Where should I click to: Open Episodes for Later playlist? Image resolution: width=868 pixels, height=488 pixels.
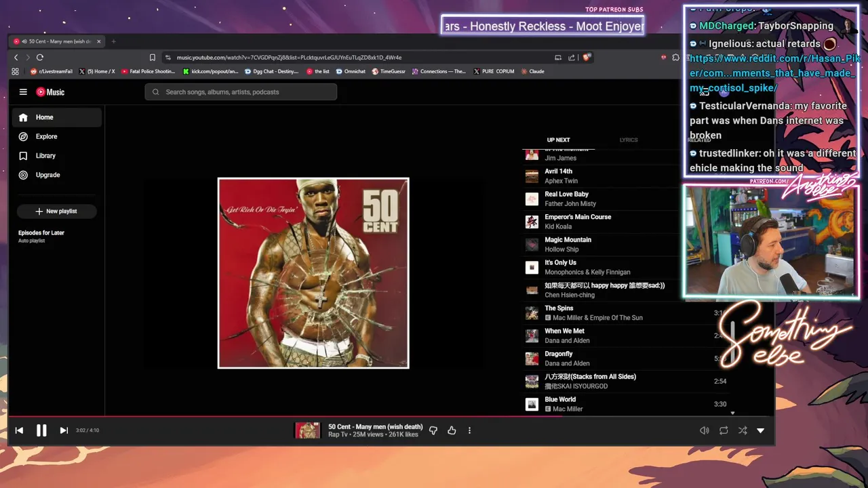41,236
